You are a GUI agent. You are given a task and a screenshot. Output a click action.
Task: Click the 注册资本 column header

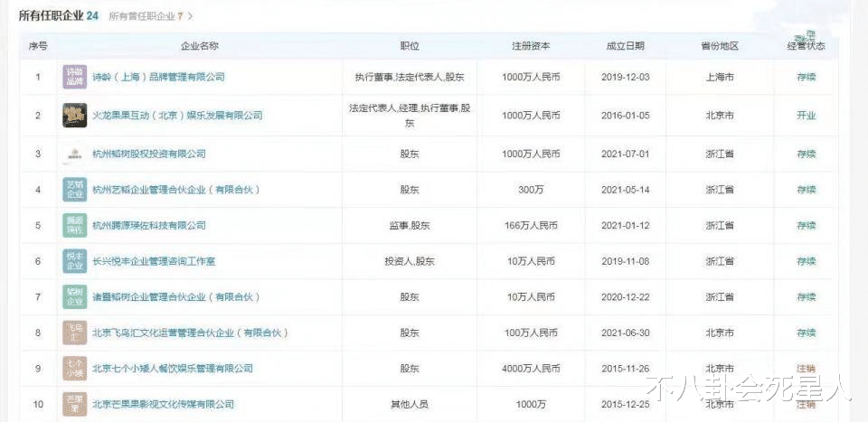(531, 46)
